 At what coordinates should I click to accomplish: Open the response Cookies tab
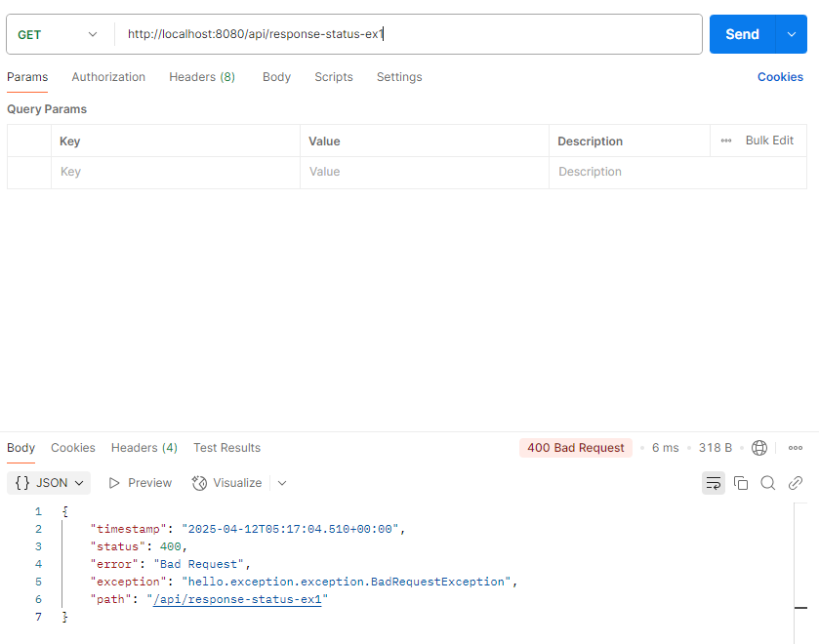73,448
